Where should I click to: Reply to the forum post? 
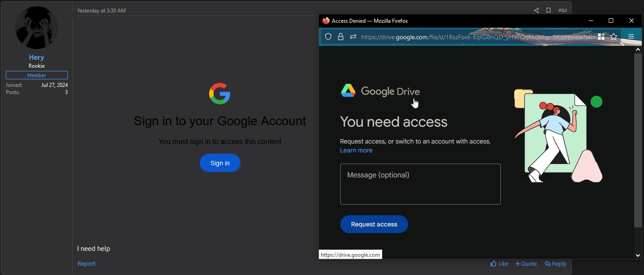(556, 263)
